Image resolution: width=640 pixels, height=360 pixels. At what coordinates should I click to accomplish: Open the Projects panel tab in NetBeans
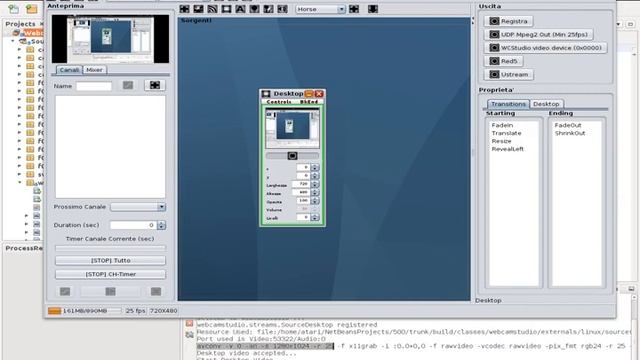pos(20,24)
